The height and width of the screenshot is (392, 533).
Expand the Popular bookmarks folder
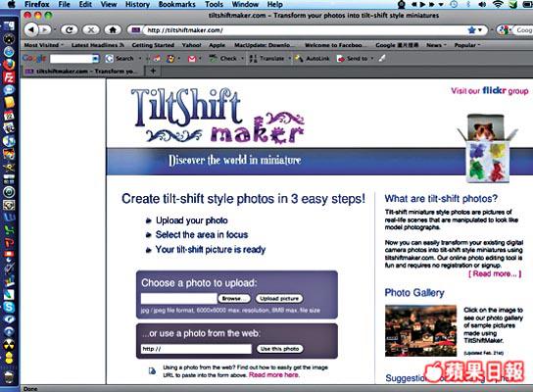467,45
